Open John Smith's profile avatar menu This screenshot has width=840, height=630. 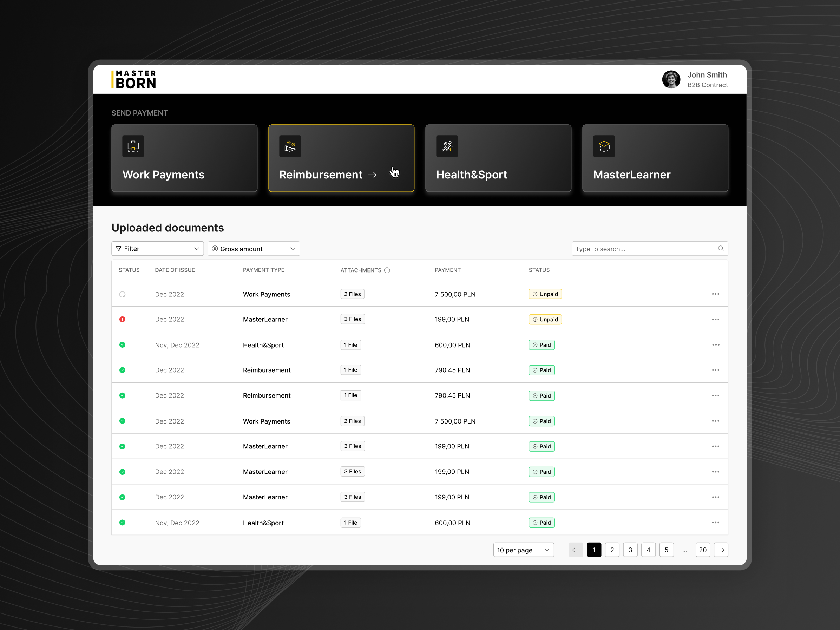pyautogui.click(x=671, y=79)
